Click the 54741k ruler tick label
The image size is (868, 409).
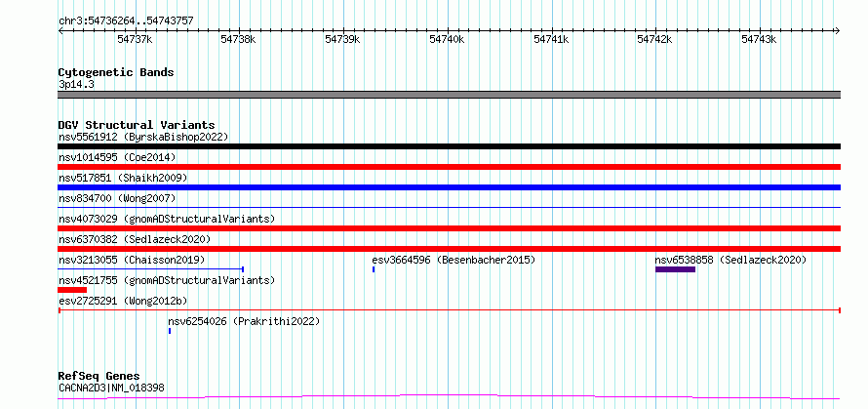(551, 40)
